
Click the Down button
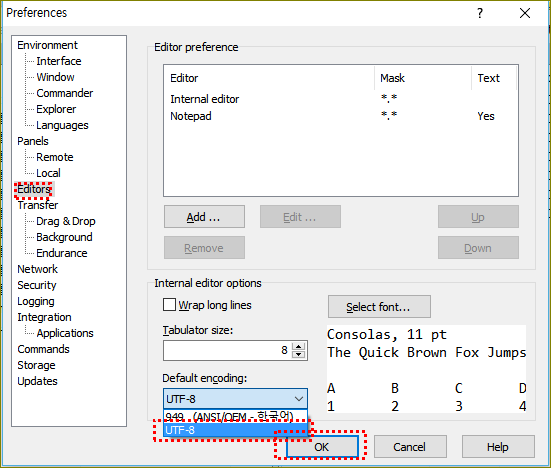pyautogui.click(x=478, y=248)
